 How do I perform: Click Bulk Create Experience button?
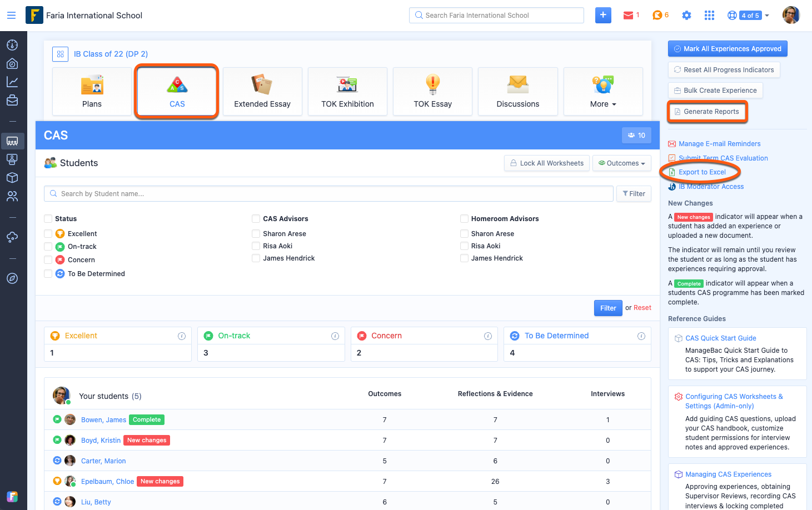tap(715, 91)
